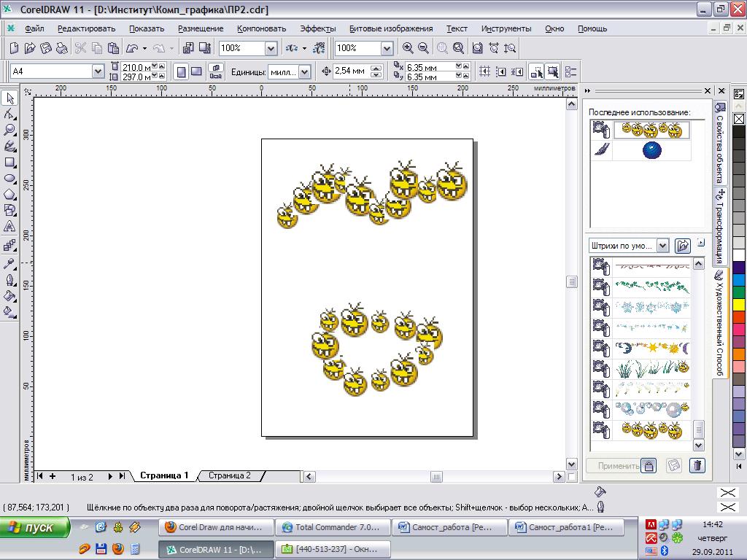Pick the white swatch in color palette
747x560 pixels.
[738, 255]
